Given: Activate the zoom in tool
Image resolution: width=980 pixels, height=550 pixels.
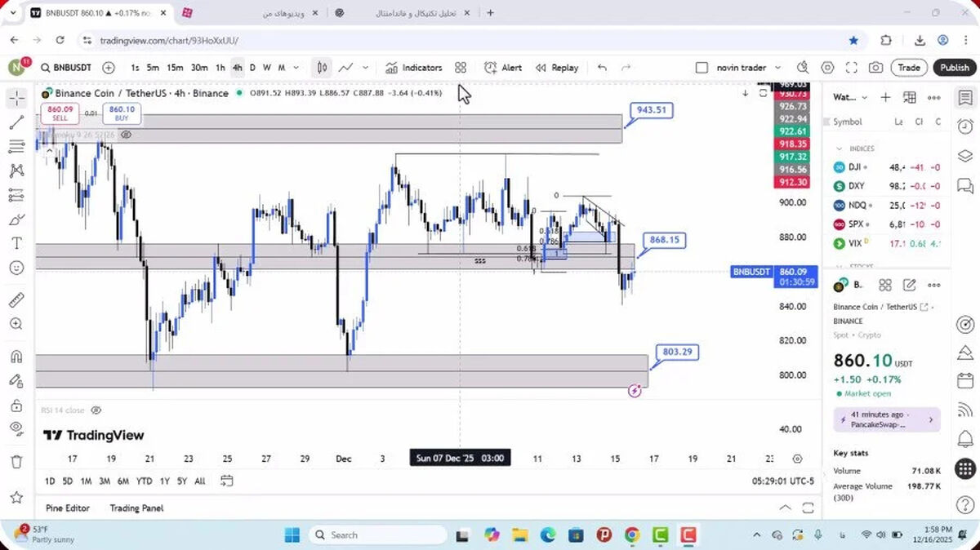Looking at the screenshot, I should point(16,324).
